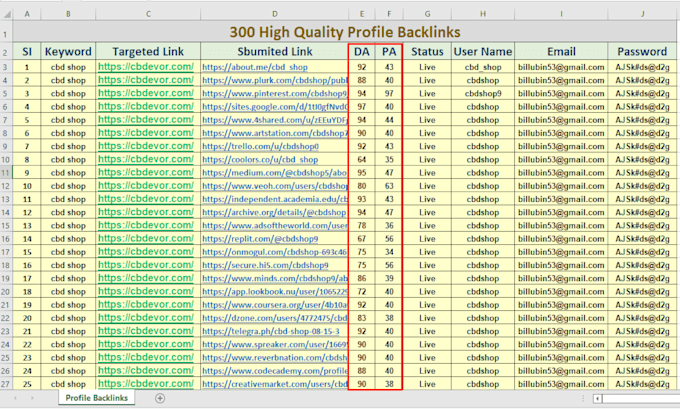Image resolution: width=680 pixels, height=409 pixels.
Task: Open the archive.org/details link
Action: (x=274, y=213)
